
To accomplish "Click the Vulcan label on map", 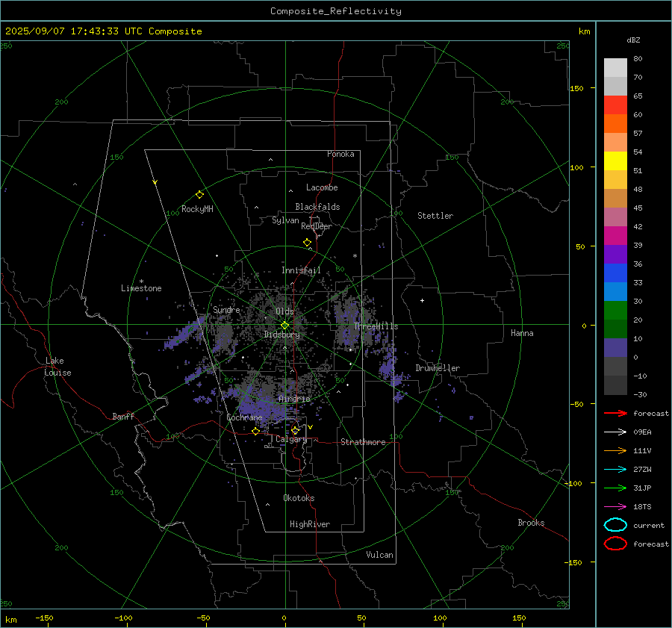I will (x=380, y=555).
